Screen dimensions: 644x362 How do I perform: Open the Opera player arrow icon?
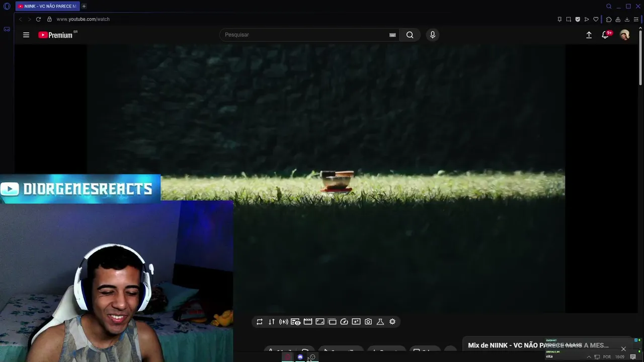[587, 19]
